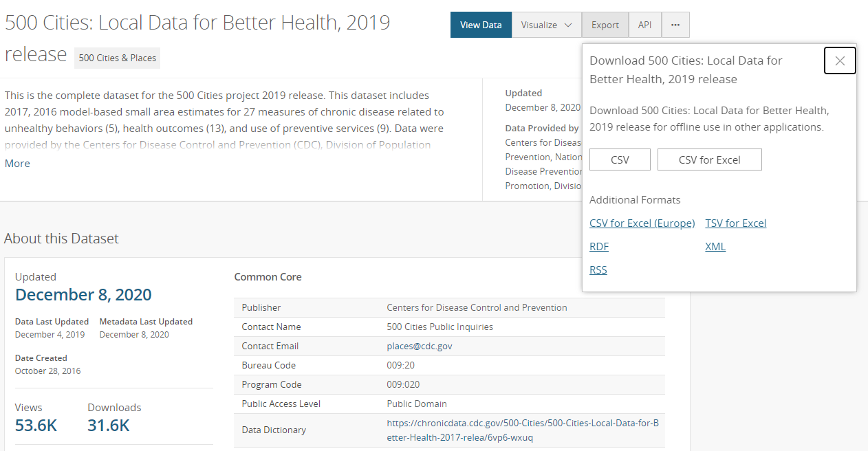Pick the RDF download link

point(599,247)
